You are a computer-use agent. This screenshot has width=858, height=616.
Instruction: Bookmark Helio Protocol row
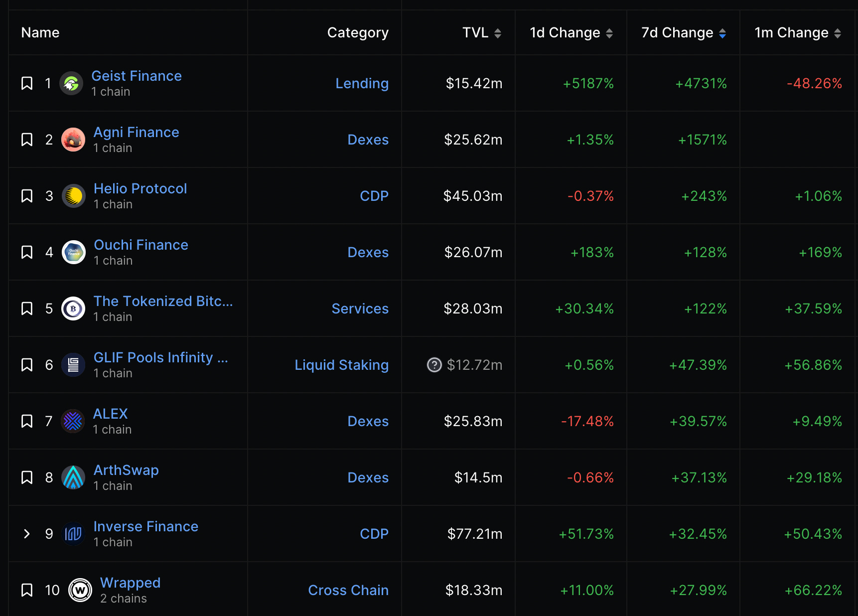[27, 196]
